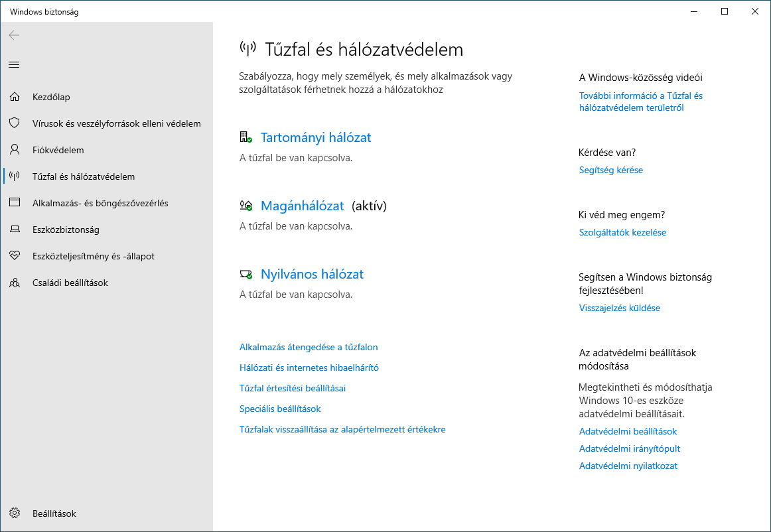Go to Eszközbiztonság page
The height and width of the screenshot is (532, 771).
coord(66,230)
